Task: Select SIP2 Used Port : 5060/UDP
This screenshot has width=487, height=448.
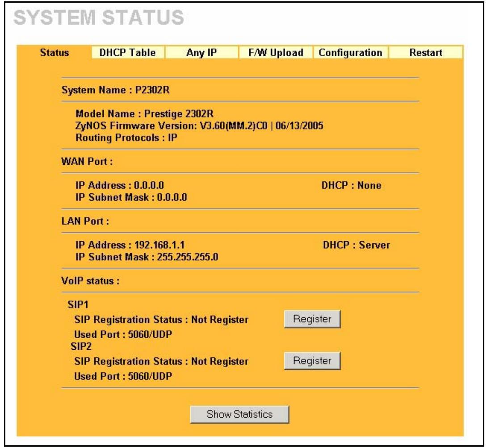Action: click(x=123, y=376)
